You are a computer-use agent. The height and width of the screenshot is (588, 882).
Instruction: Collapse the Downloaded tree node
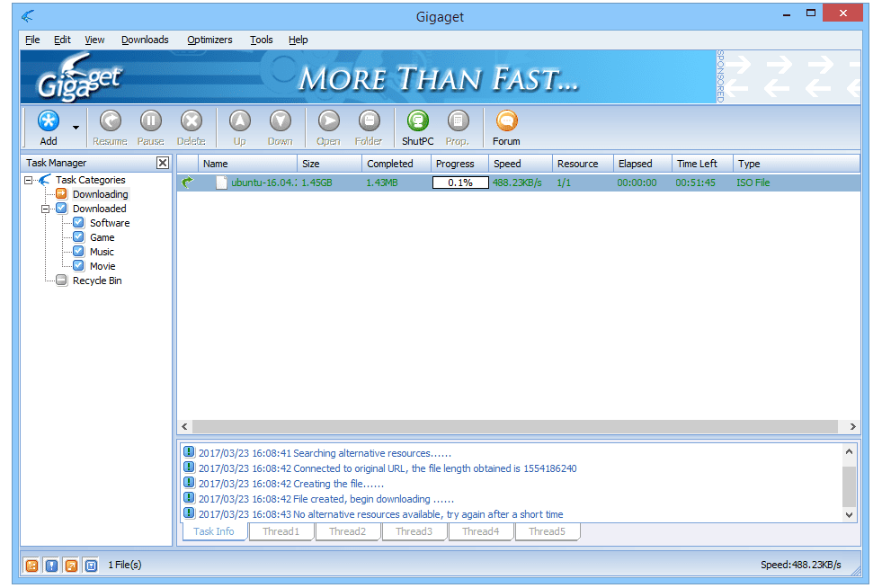pyautogui.click(x=46, y=209)
